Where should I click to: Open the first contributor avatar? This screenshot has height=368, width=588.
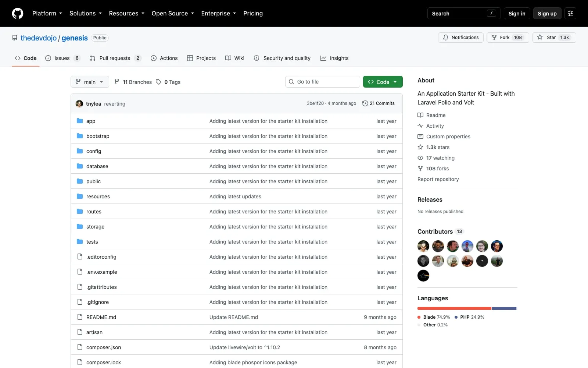(423, 246)
